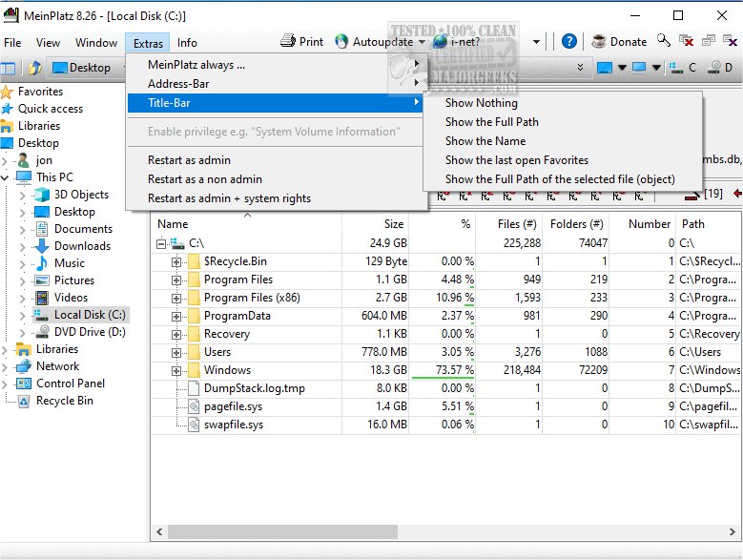Open the File menu
This screenshot has height=560, width=743.
click(12, 43)
